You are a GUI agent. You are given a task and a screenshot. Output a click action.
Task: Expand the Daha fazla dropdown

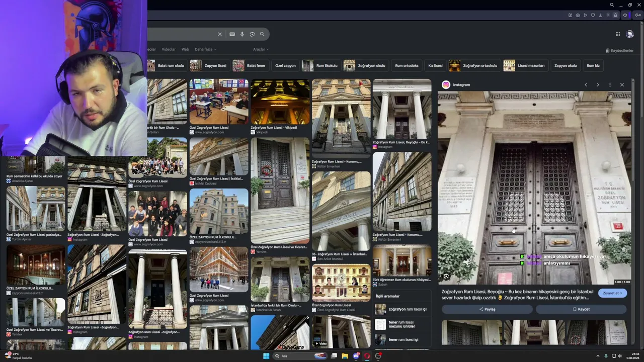(205, 49)
